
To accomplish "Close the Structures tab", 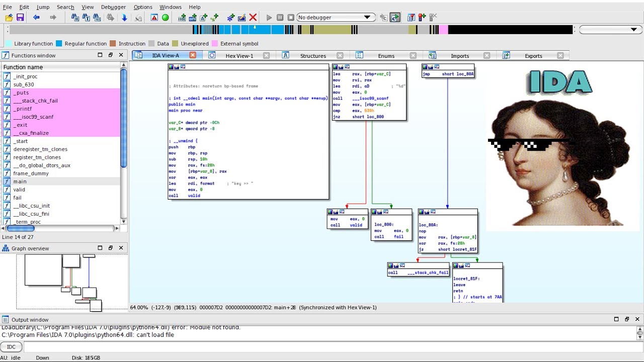I will tap(340, 56).
